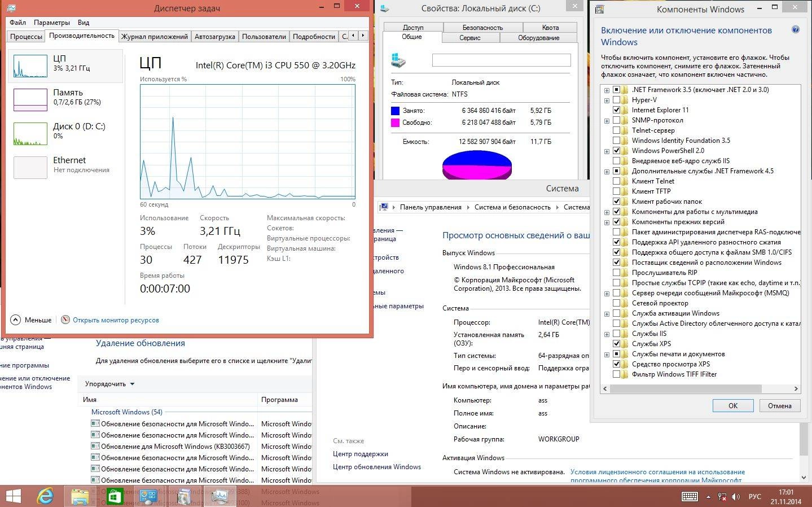Click the disk properties title bar icon
The image size is (812, 507).
[384, 8]
